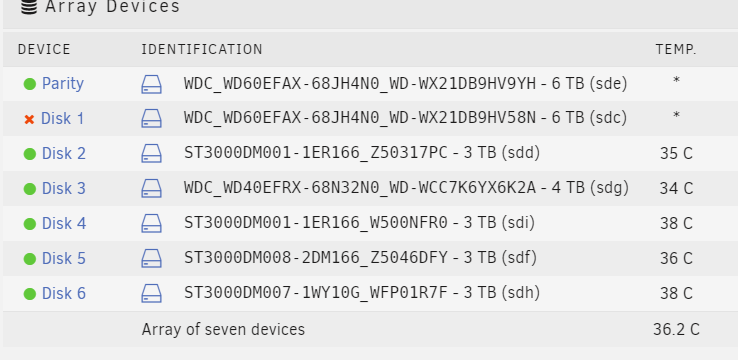Open the Disk 4 device link
This screenshot has width=738, height=360.
pyautogui.click(x=64, y=224)
